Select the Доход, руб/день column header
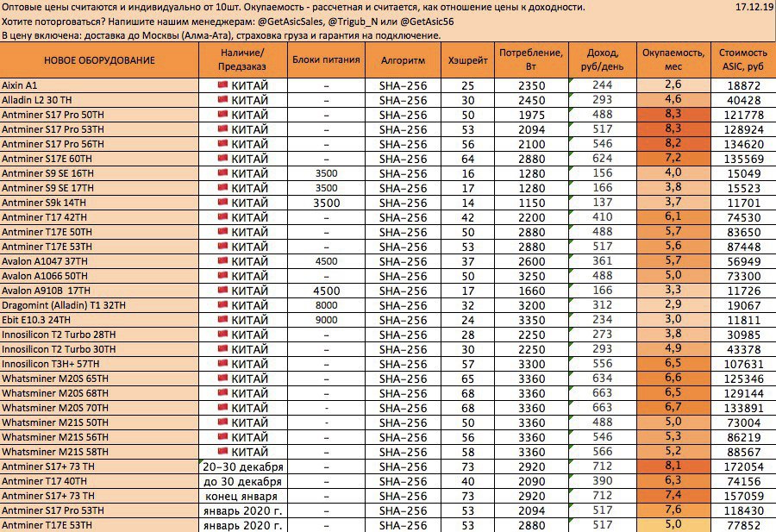776x532 pixels. pos(603,59)
